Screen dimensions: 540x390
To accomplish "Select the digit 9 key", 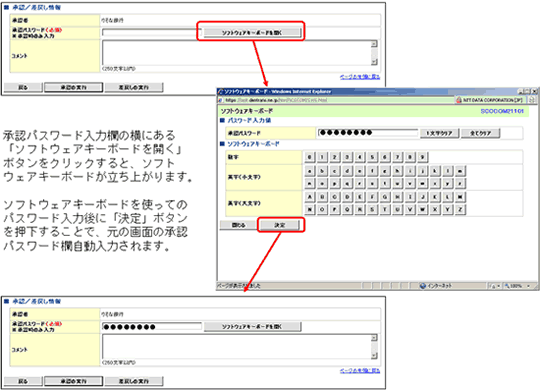I will click(423, 157).
